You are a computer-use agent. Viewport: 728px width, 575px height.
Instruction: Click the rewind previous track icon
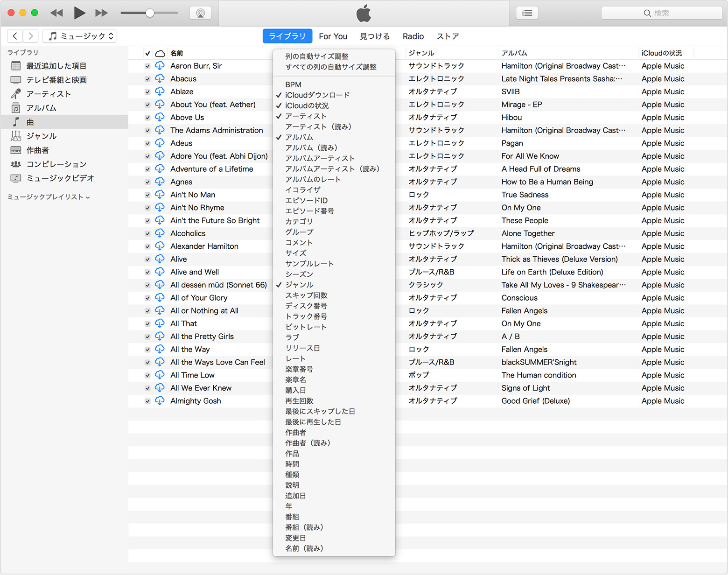tap(56, 13)
